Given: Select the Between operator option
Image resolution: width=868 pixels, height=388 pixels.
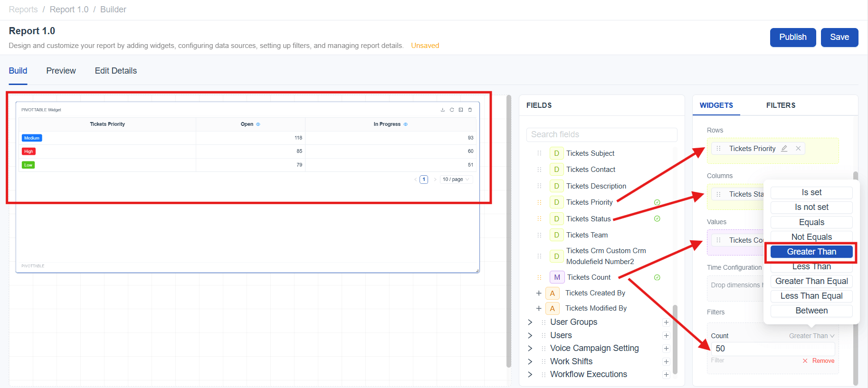Looking at the screenshot, I should click(811, 311).
